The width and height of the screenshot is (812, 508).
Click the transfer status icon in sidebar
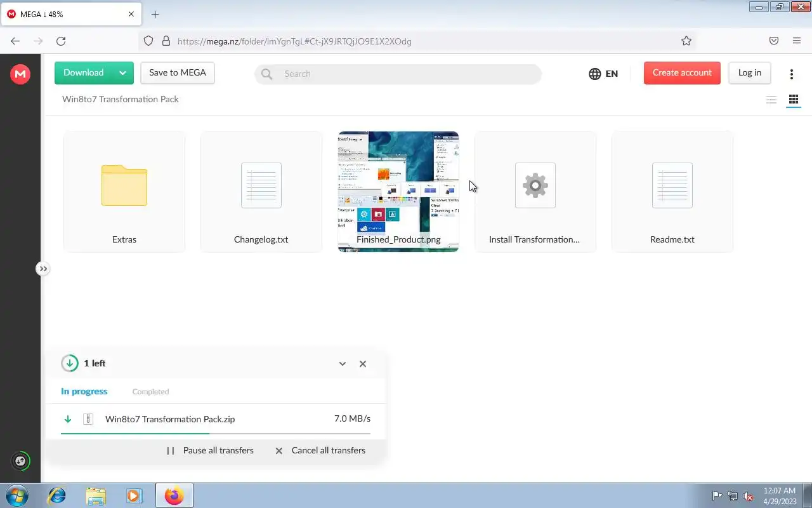[x=20, y=461]
